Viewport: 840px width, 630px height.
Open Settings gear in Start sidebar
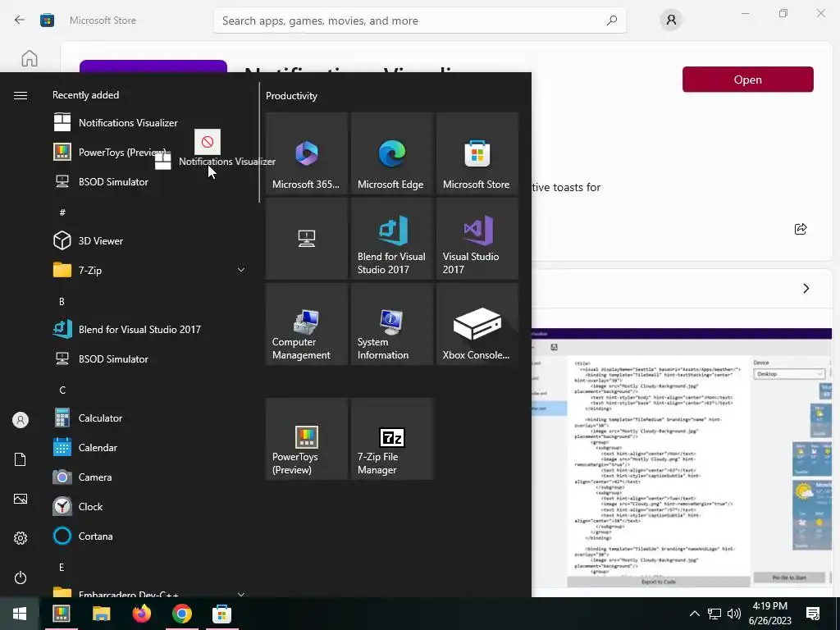tap(21, 538)
